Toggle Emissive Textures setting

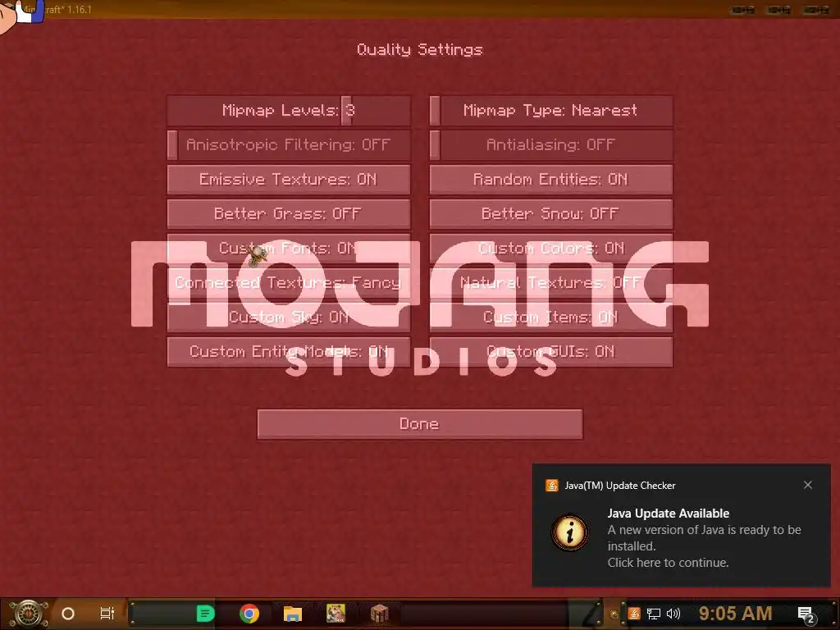290,180
